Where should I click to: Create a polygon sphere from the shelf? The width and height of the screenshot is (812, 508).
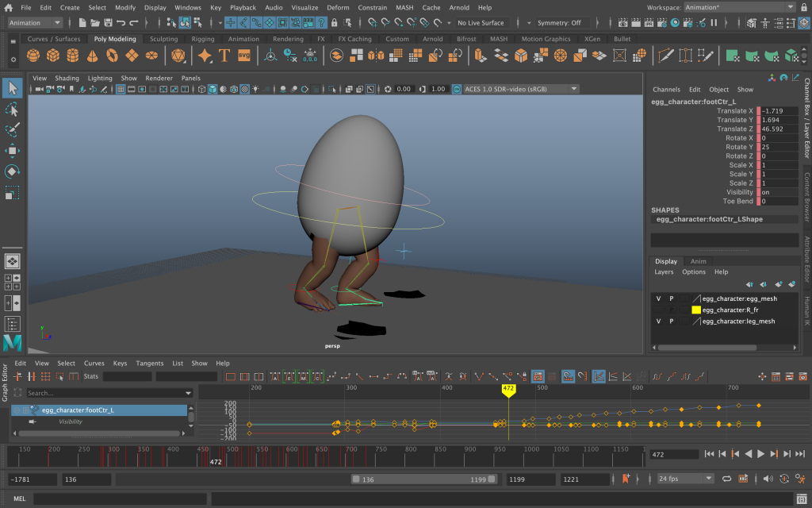pyautogui.click(x=33, y=56)
